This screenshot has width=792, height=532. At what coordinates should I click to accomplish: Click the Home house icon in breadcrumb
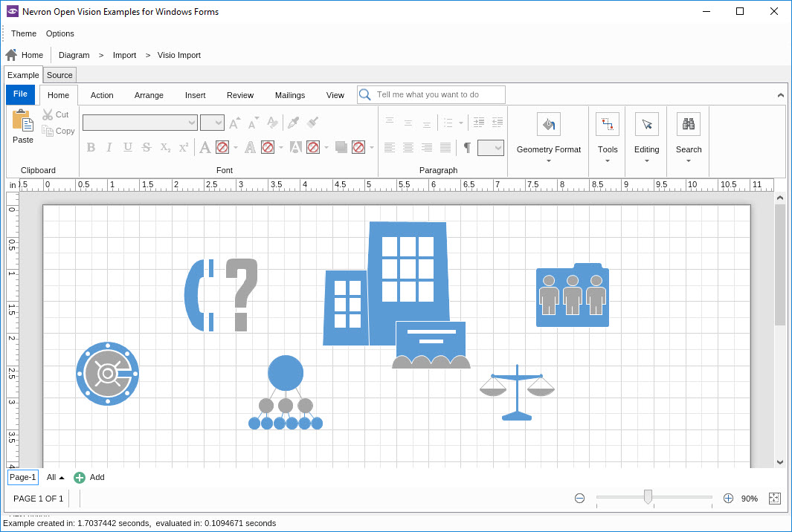[11, 55]
